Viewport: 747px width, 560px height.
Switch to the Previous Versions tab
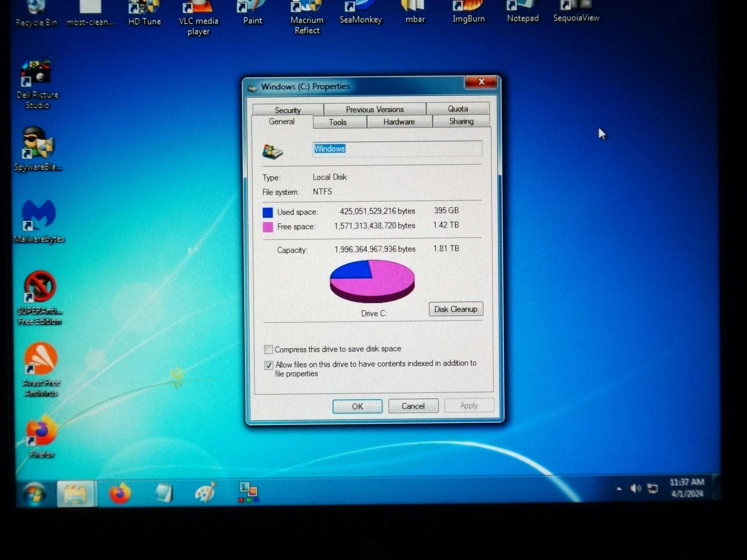(x=375, y=109)
